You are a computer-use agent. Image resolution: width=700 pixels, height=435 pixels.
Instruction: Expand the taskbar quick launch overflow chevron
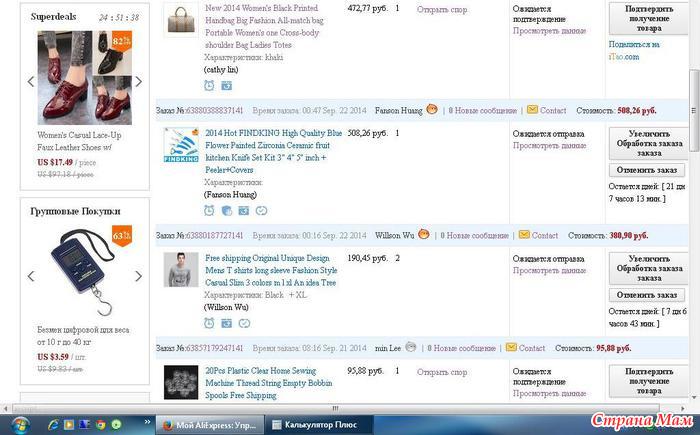pos(147,422)
